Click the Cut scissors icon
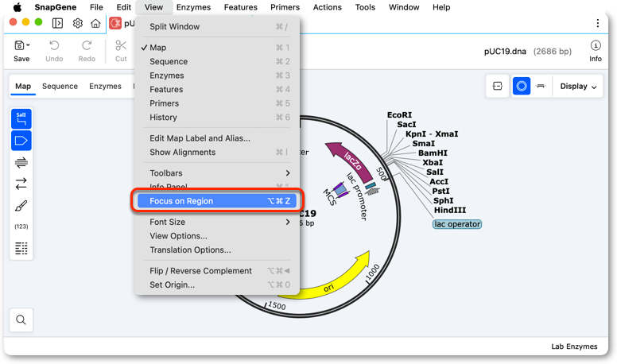The height and width of the screenshot is (364, 617). (x=121, y=45)
